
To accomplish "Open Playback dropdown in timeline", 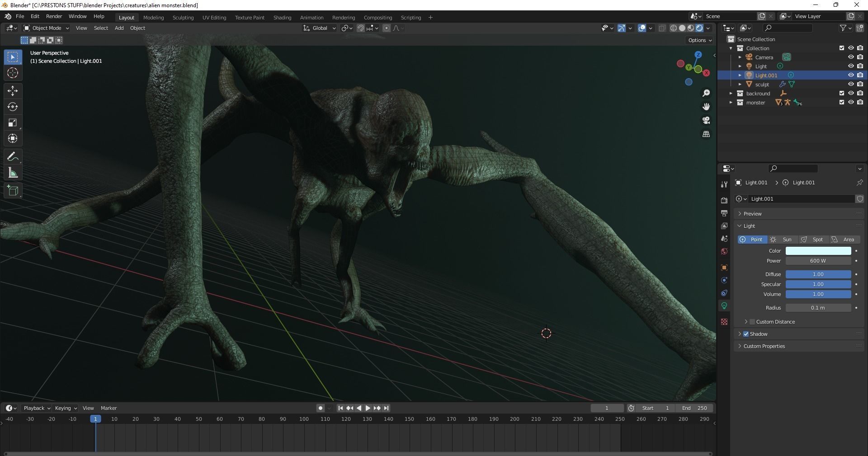I will [37, 408].
